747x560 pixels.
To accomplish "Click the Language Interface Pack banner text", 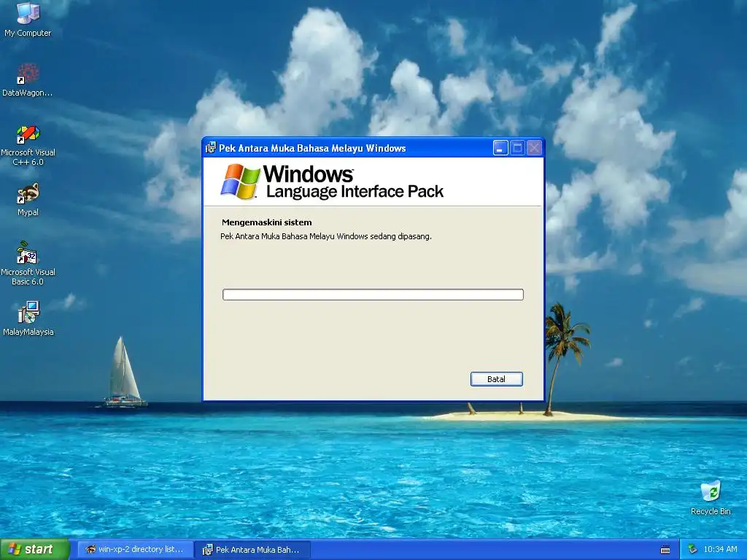I will pyautogui.click(x=355, y=192).
